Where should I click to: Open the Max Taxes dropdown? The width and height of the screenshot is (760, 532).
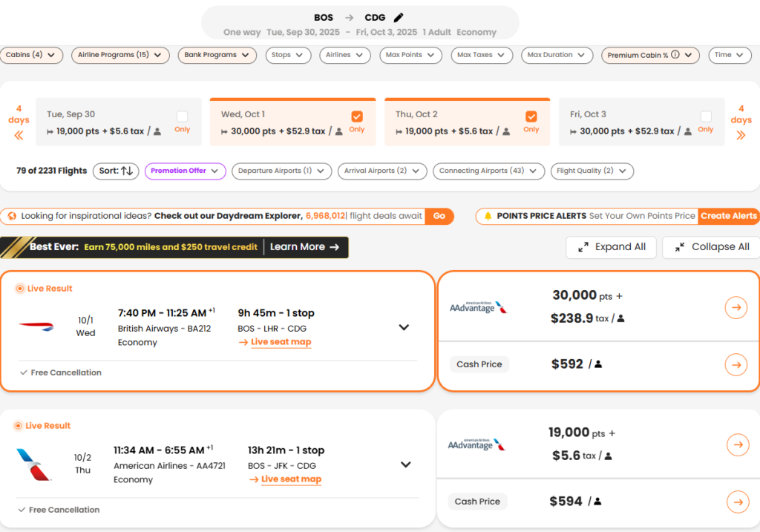[481, 55]
